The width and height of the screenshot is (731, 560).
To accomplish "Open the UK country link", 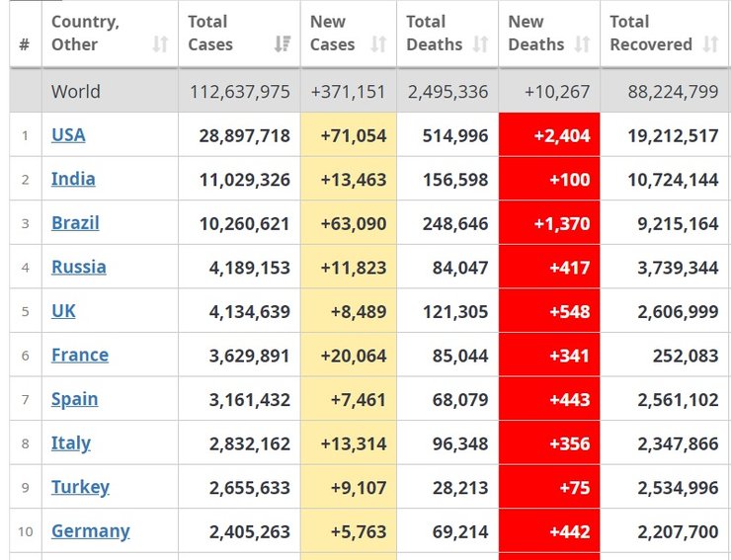I will (x=63, y=311).
